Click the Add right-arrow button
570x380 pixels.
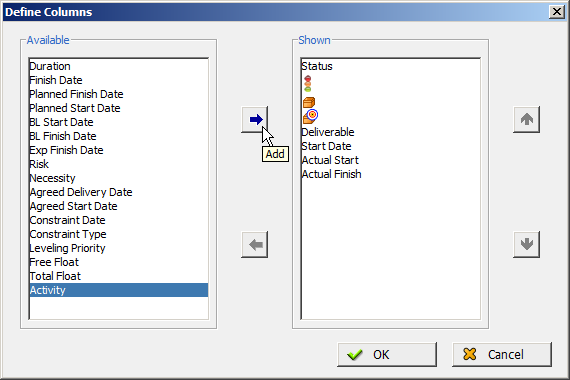tap(254, 119)
